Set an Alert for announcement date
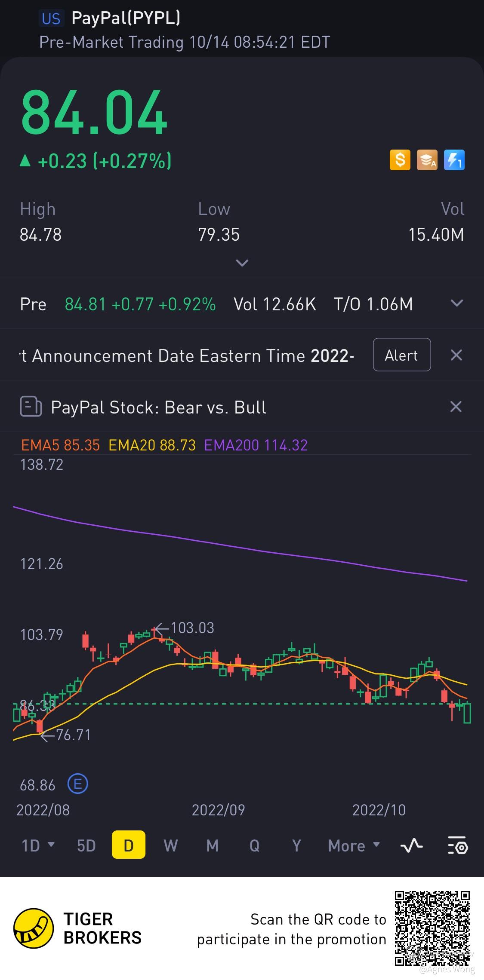Viewport: 484px width, 980px height. click(x=401, y=355)
